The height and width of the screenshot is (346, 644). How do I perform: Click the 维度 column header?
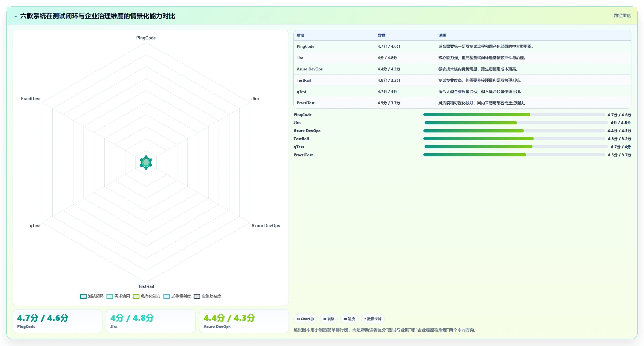coord(301,36)
